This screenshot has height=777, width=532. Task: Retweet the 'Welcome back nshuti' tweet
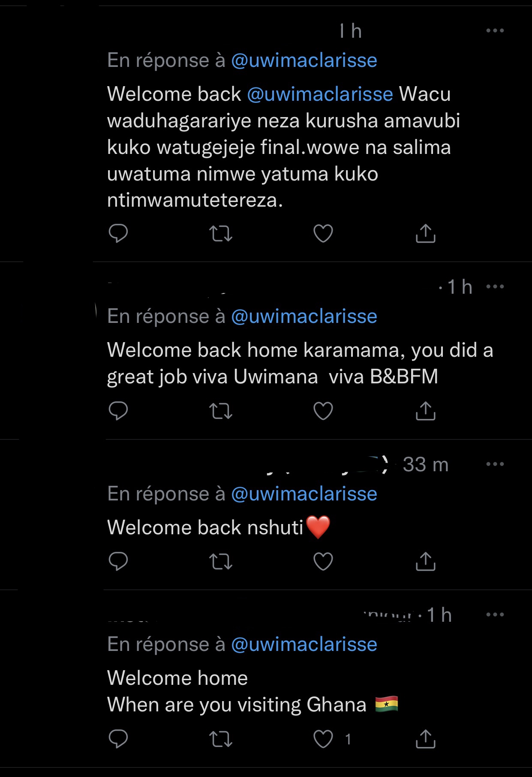coord(221,561)
